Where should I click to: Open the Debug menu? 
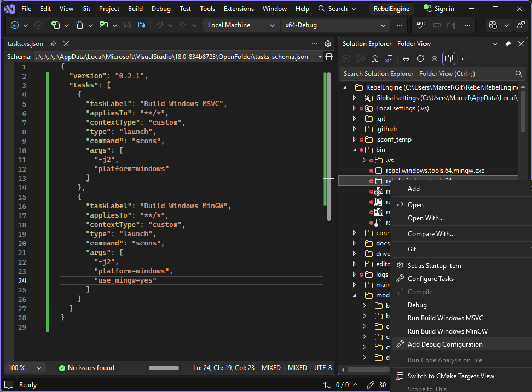pos(161,9)
